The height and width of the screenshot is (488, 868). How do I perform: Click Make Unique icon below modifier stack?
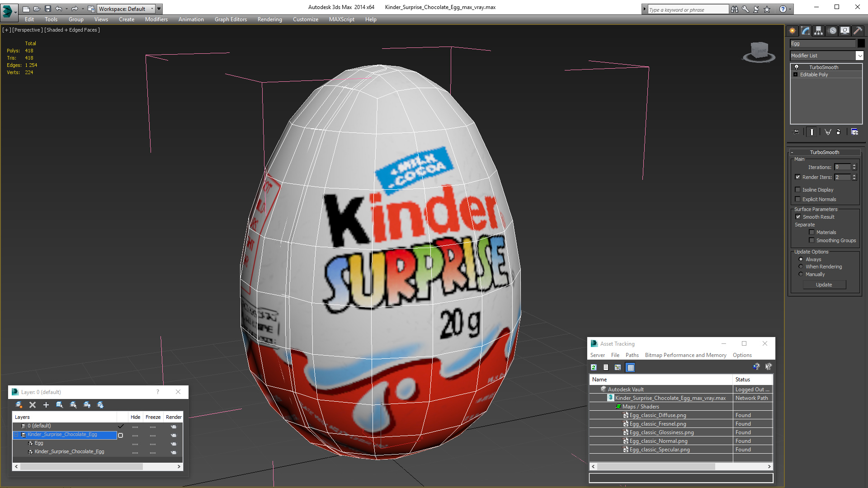click(827, 132)
